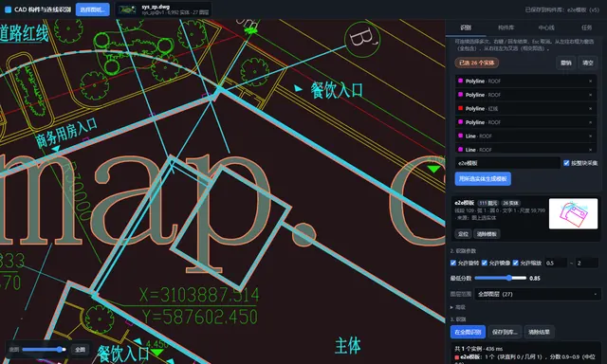This screenshot has width=607, height=364.
Task: Toggle the 按整块采集 checkbox
Action: point(566,163)
